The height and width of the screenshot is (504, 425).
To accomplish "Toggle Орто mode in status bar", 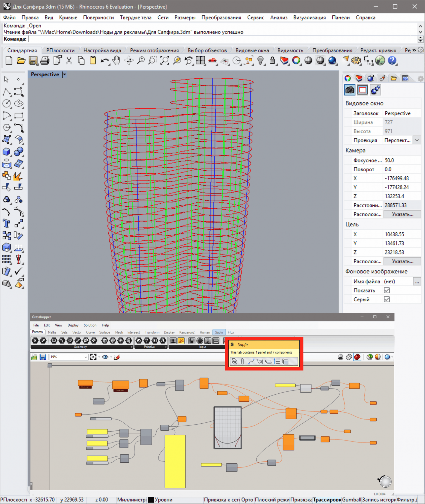I will pyautogui.click(x=247, y=499).
